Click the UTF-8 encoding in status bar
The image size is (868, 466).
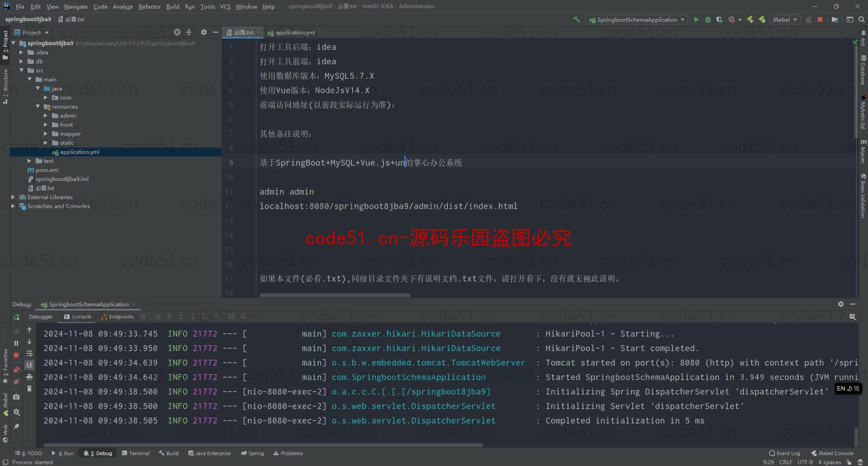(x=805, y=462)
